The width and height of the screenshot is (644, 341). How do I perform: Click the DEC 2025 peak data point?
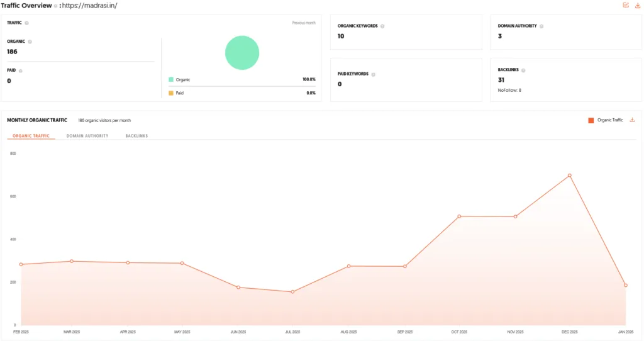pos(570,176)
